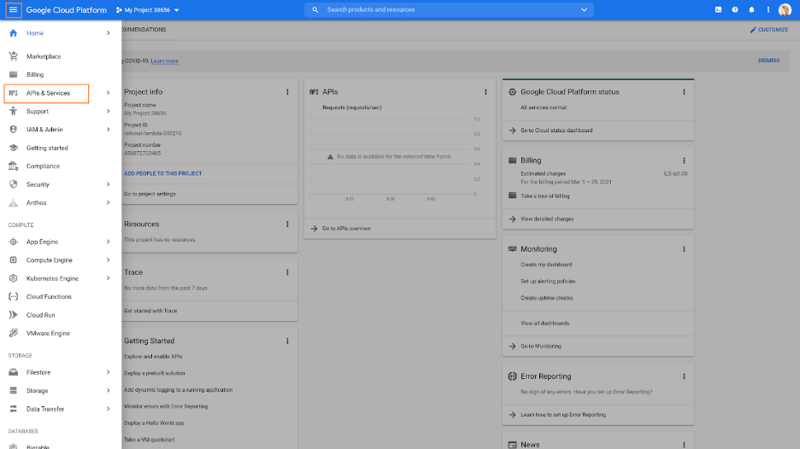The height and width of the screenshot is (449, 800).
Task: Expand the IAM & Admin submenu arrow
Action: (108, 129)
